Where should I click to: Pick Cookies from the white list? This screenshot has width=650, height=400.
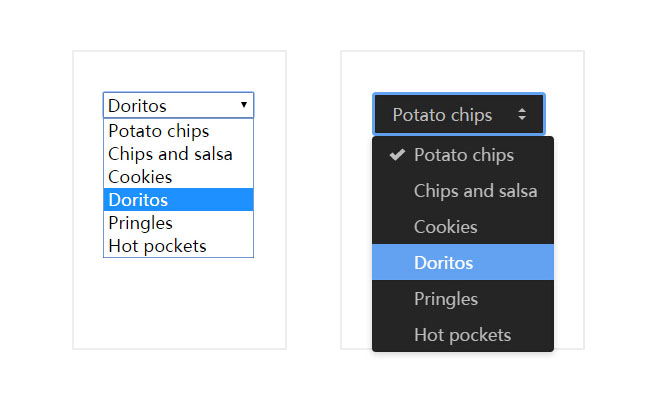(x=140, y=177)
